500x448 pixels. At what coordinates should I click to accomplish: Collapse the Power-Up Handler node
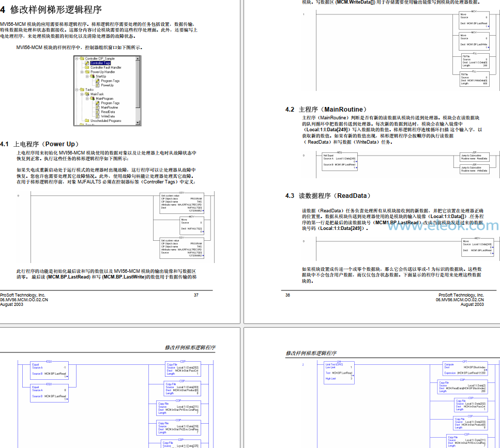82,72
